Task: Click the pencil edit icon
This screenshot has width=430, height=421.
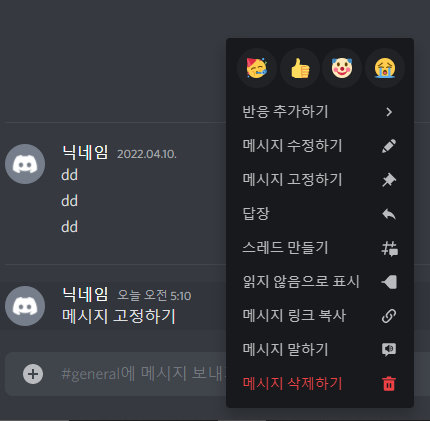Action: pyautogui.click(x=389, y=146)
